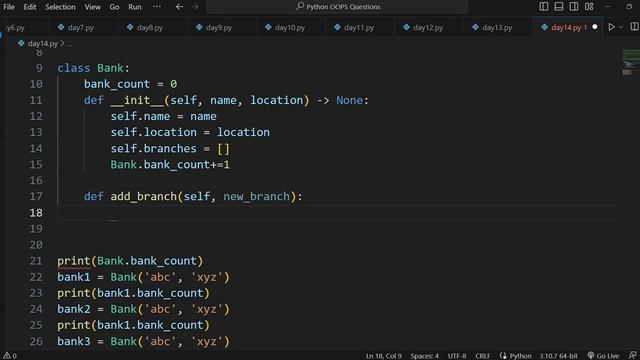Click the class name Bank on line 9
Viewport: 640px width, 360px height.
tap(110, 68)
